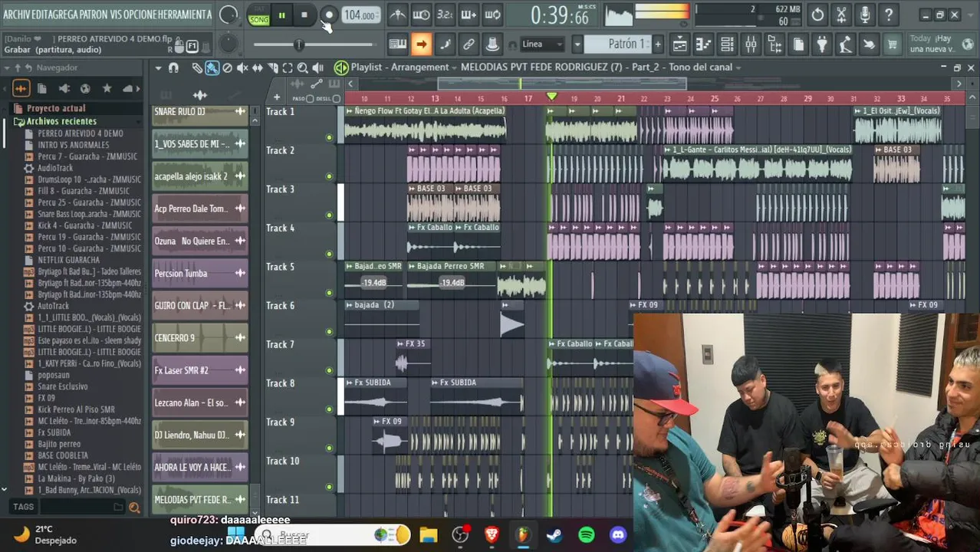Image resolution: width=980 pixels, height=552 pixels.
Task: Toggle wait-for-input-to-start icon
Action: tap(421, 15)
